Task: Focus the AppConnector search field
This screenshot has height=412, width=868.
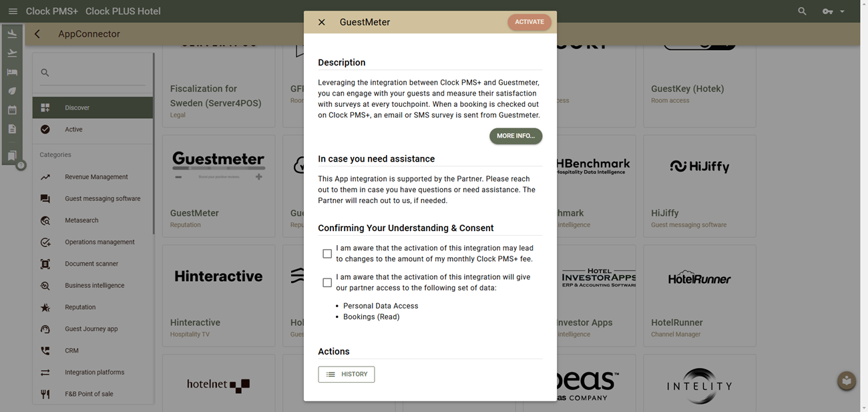Action: [x=93, y=73]
